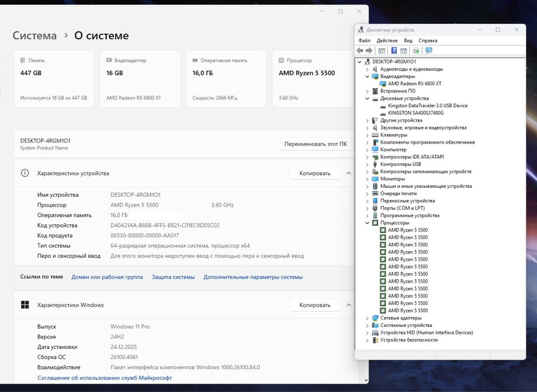Click the Kingston DataTraveler 3.0 drive icon
This screenshot has width=537, height=392.
[383, 105]
